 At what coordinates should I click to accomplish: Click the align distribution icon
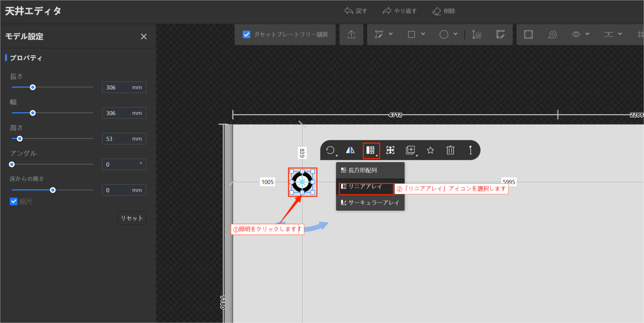(608, 34)
